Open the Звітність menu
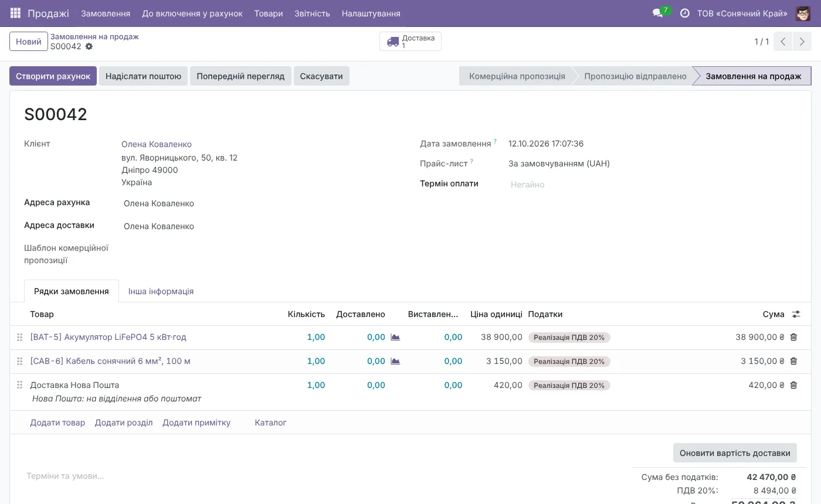 pyautogui.click(x=312, y=13)
